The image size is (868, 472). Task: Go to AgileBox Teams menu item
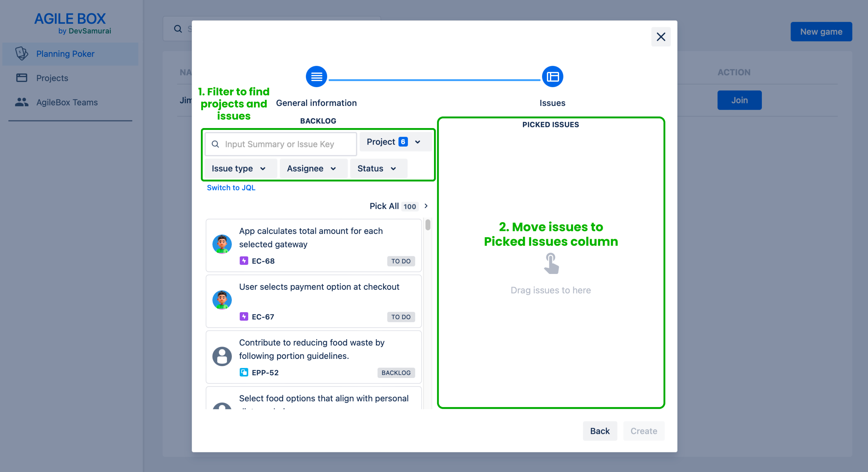point(67,102)
